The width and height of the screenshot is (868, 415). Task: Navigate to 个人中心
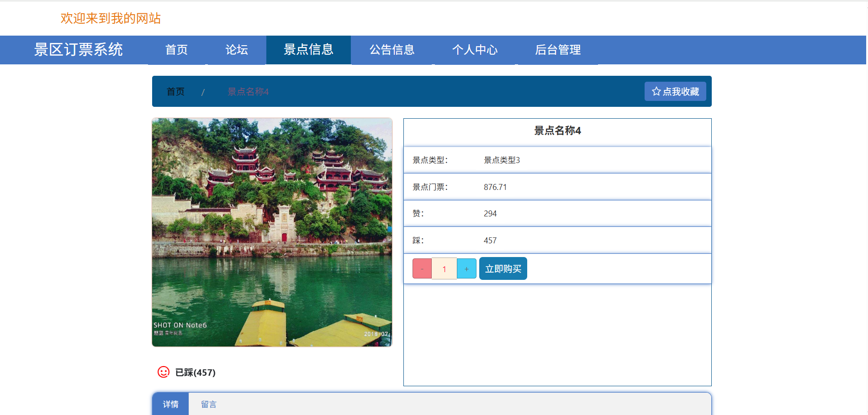(x=475, y=50)
